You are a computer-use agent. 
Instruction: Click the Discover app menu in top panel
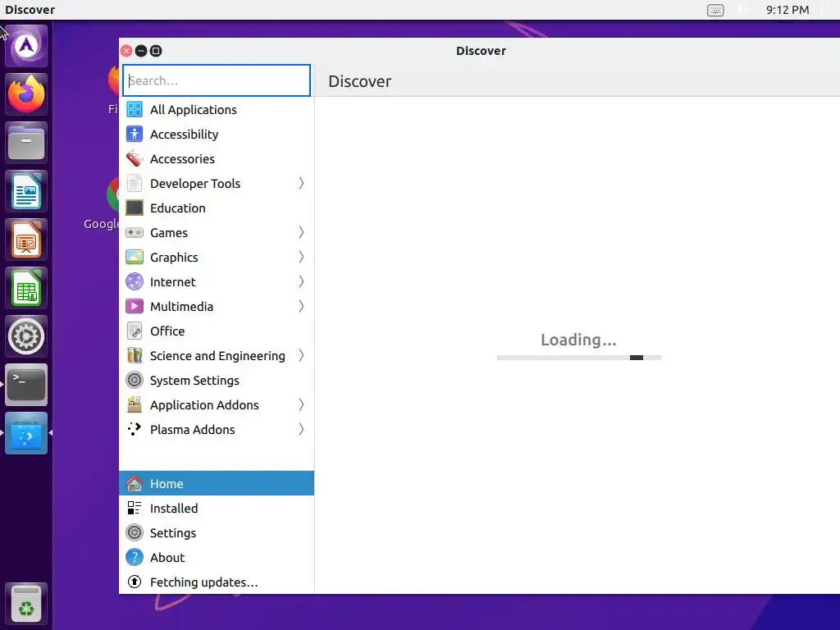point(30,10)
